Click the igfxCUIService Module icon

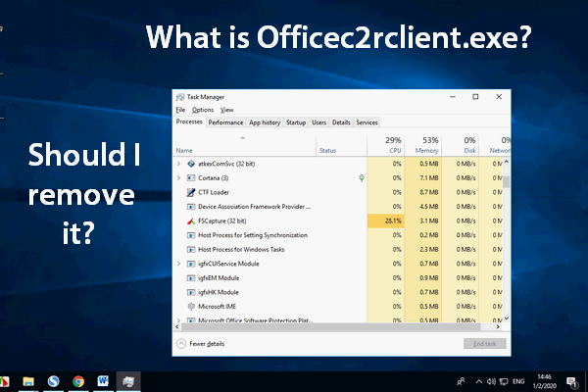(191, 264)
